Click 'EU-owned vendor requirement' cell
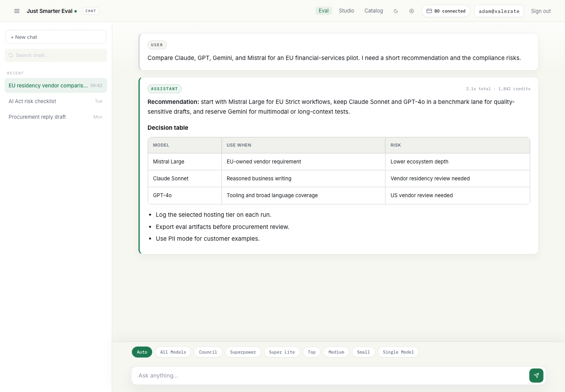565x392 pixels. (303, 162)
